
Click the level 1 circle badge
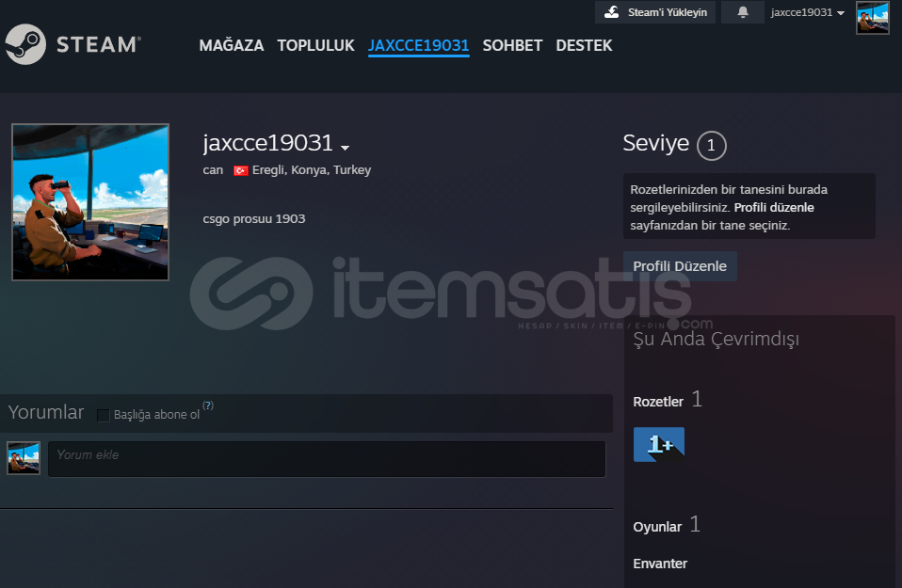[712, 146]
